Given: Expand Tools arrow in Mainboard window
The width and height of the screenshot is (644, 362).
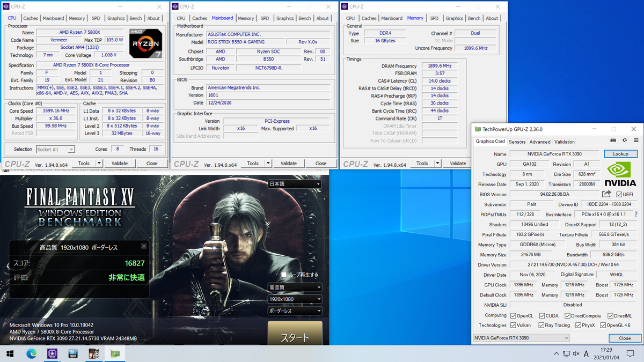Looking at the screenshot, I should (x=268, y=163).
